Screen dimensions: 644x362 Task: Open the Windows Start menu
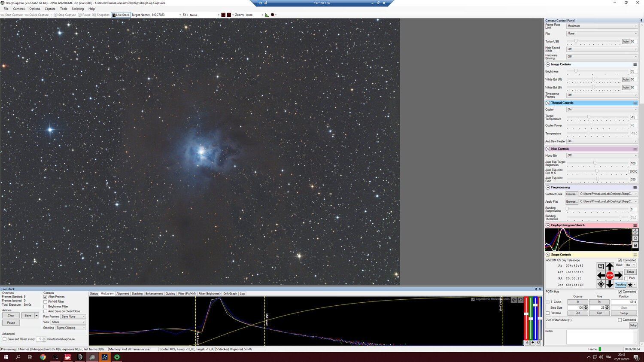pyautogui.click(x=6, y=357)
